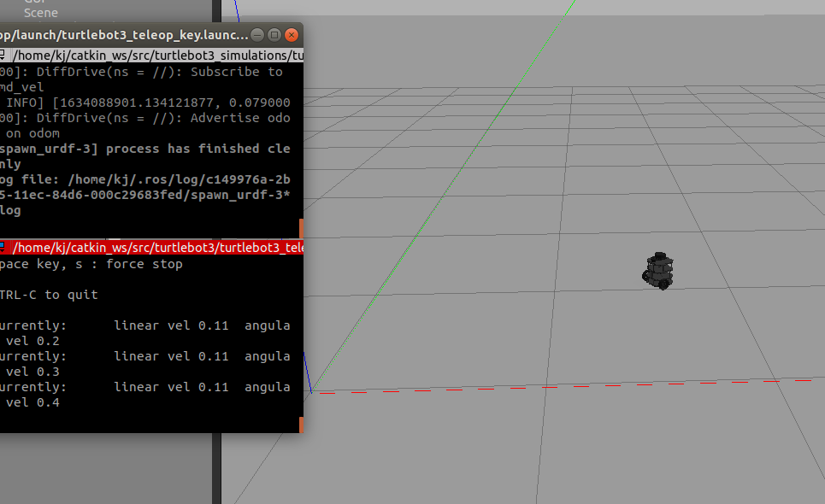The image size is (825, 504).
Task: Click the 'md_vel' text line
Action: 22,87
